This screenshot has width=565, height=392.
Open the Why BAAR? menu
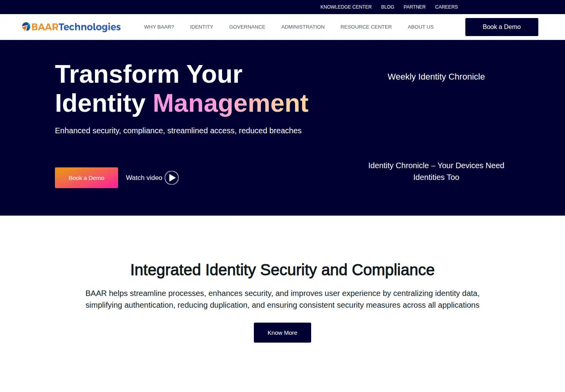[159, 27]
